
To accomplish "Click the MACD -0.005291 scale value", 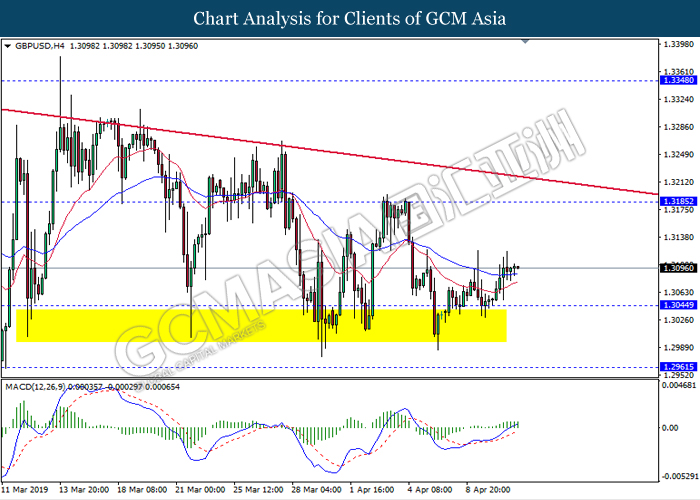I will (680, 476).
